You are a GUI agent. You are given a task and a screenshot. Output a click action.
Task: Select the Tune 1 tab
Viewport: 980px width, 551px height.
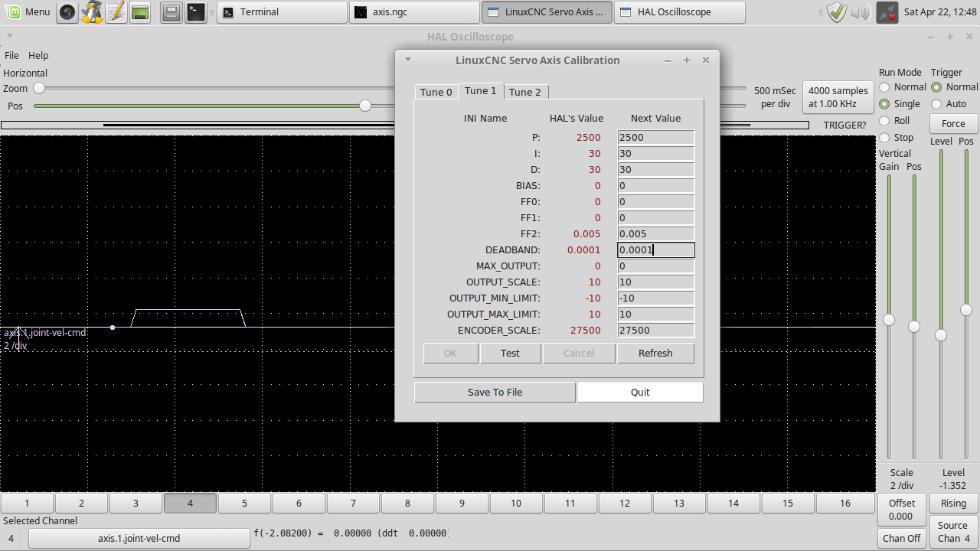[x=480, y=90]
